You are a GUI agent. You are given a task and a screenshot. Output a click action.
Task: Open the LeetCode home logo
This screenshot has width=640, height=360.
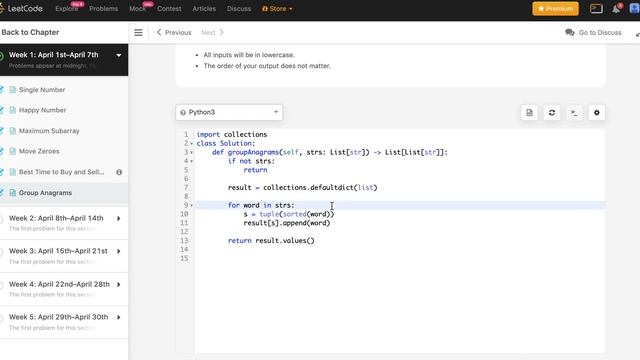[21, 9]
